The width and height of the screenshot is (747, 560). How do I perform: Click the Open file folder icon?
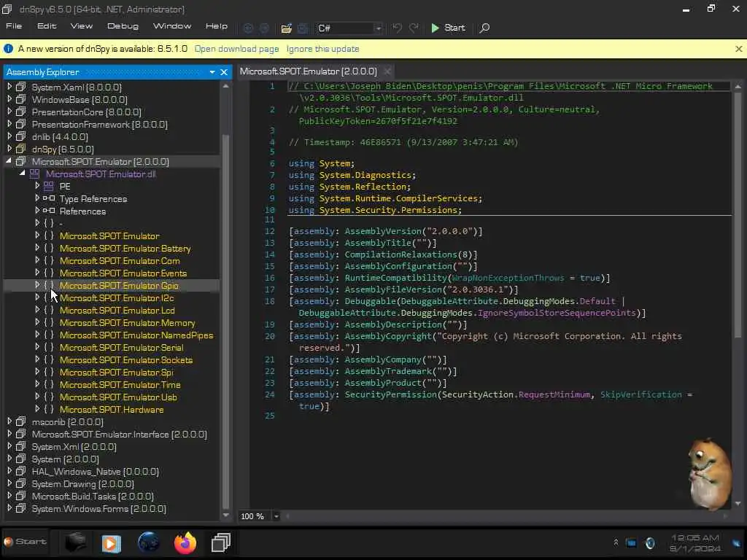pos(286,28)
